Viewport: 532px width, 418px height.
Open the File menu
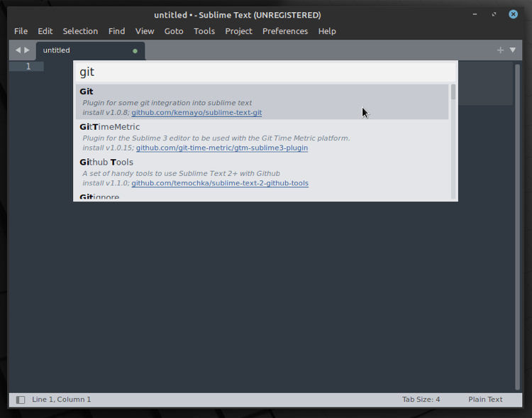(21, 31)
